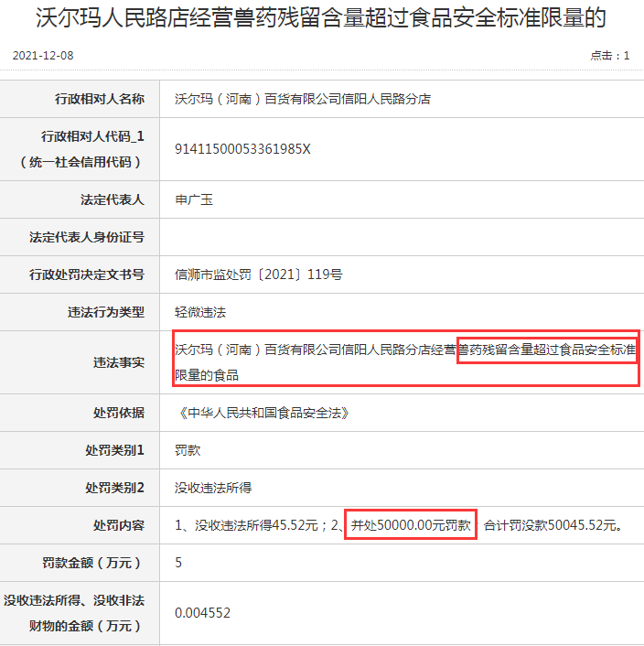Select credit code 91411500053361985X
Viewport: 644px width, 646px height.
[x=242, y=149]
